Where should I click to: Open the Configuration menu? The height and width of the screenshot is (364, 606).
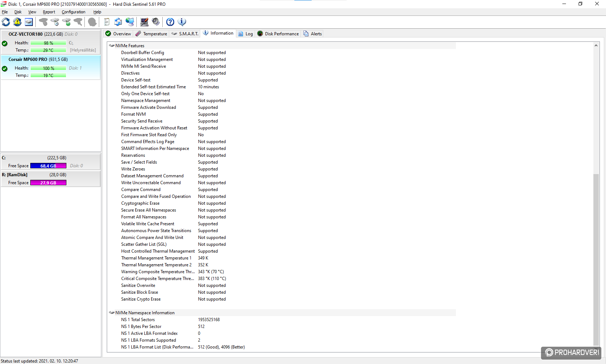coord(74,12)
